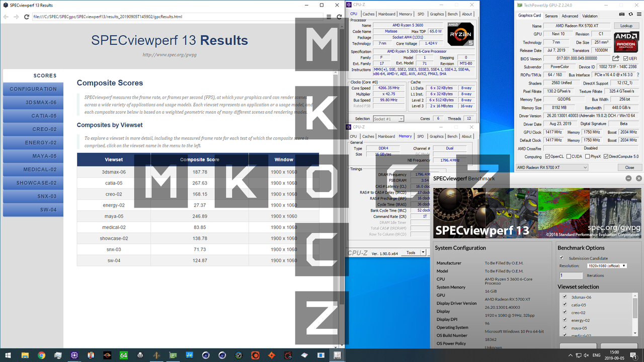This screenshot has width=644, height=362.
Task: Click the viewset selection list scrollbar
Action: click(x=635, y=314)
